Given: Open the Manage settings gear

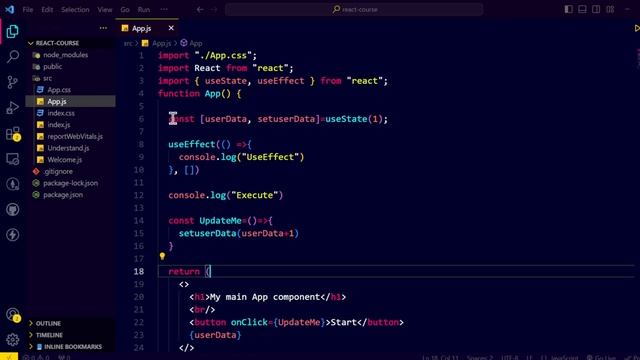Looking at the screenshot, I should (12, 340).
